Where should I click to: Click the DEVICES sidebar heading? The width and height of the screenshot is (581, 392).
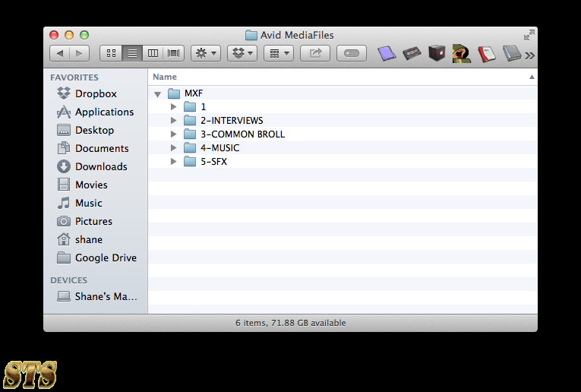point(69,280)
